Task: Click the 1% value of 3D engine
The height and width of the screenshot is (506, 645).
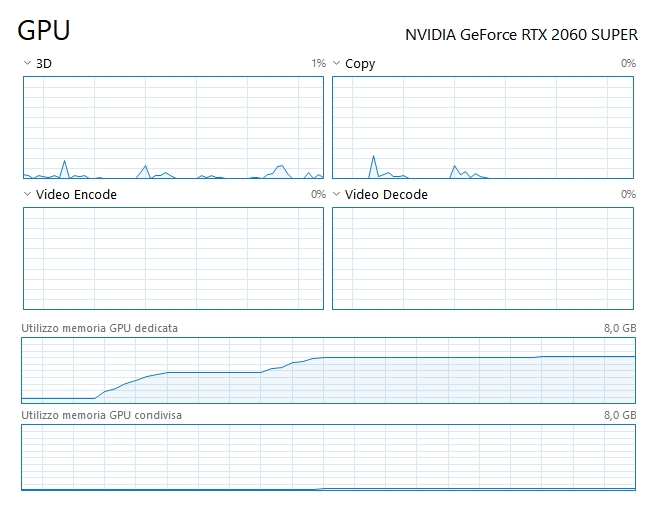Action: point(318,63)
